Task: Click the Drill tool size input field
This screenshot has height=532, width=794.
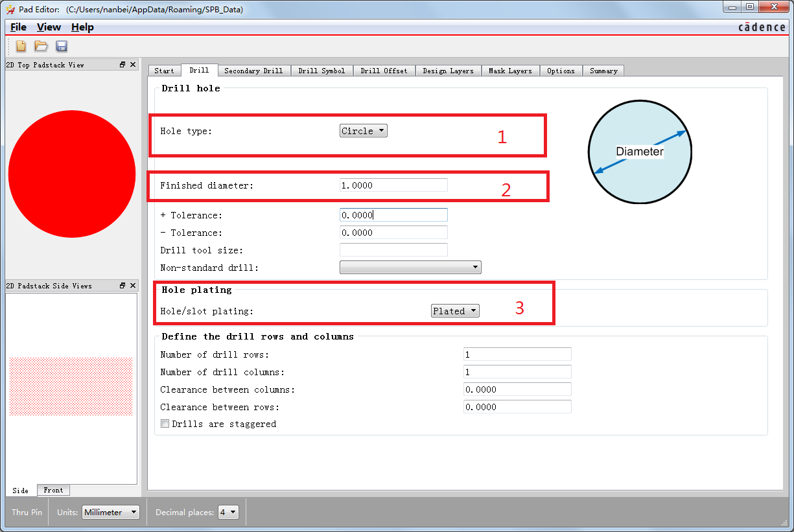Action: (393, 250)
